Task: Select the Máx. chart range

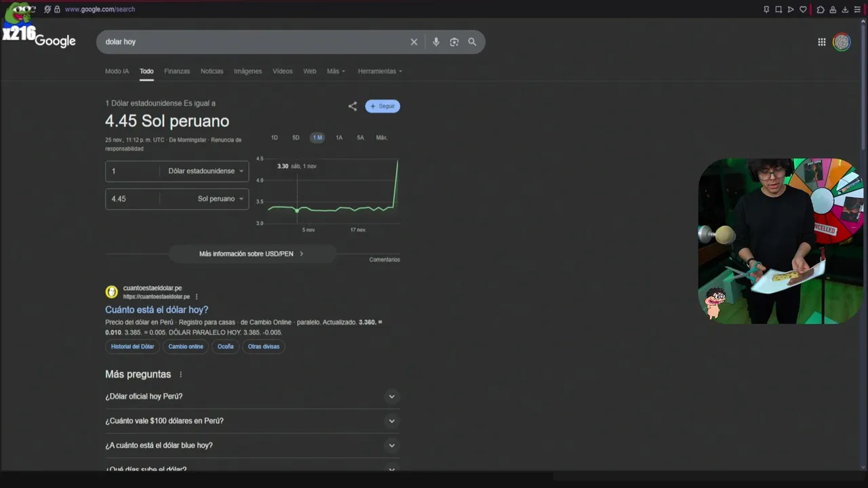Action: (x=382, y=138)
